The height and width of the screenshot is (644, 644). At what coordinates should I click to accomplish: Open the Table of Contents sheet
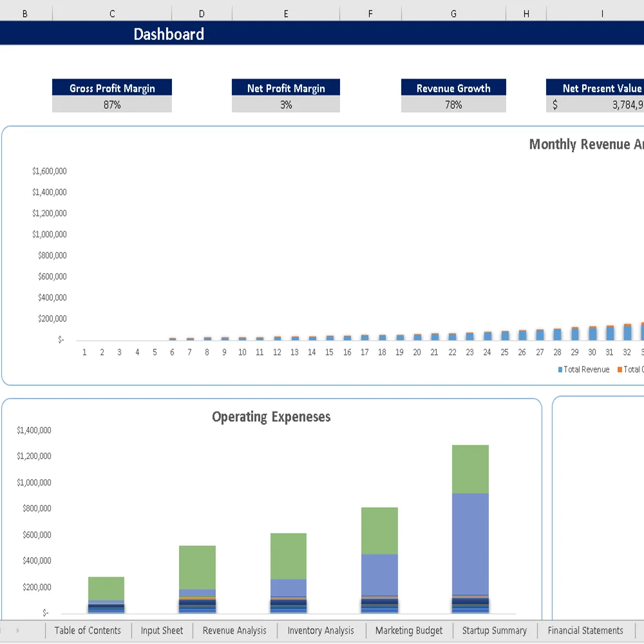88,630
